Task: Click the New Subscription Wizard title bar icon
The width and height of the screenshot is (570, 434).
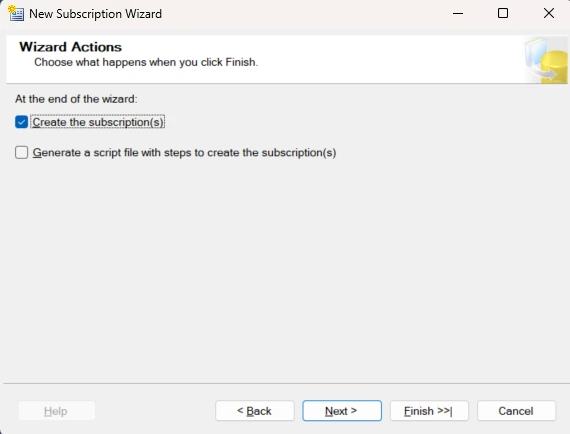Action: [x=16, y=13]
